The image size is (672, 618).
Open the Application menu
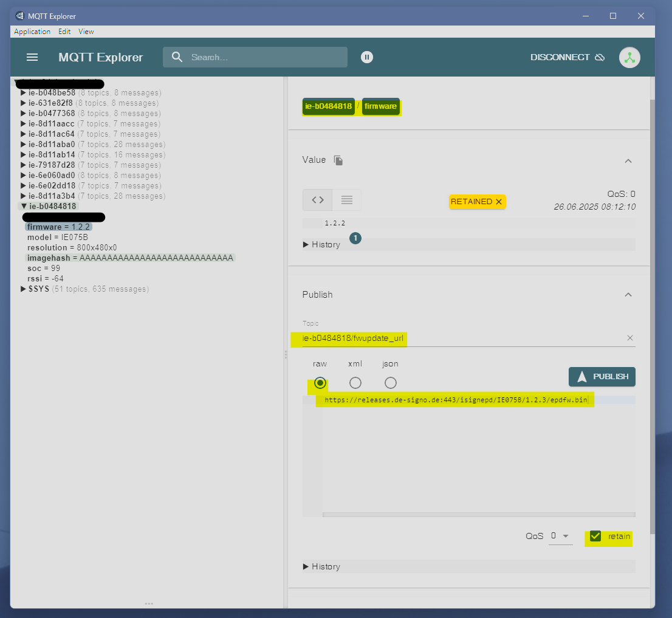click(x=32, y=32)
